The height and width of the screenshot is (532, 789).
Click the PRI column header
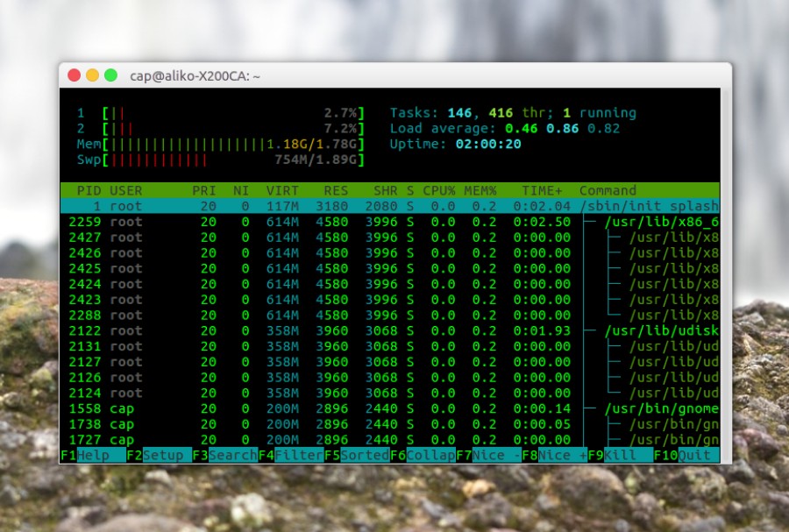[203, 190]
